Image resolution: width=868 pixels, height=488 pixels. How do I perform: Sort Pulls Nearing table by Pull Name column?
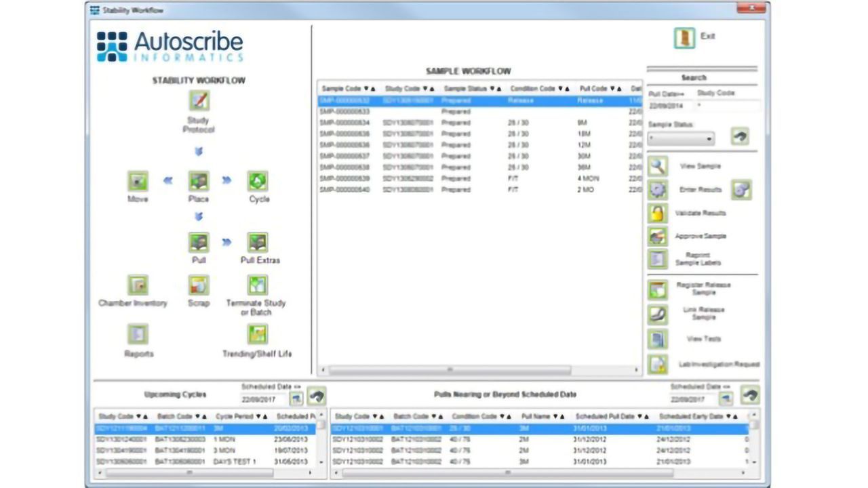coord(544,416)
